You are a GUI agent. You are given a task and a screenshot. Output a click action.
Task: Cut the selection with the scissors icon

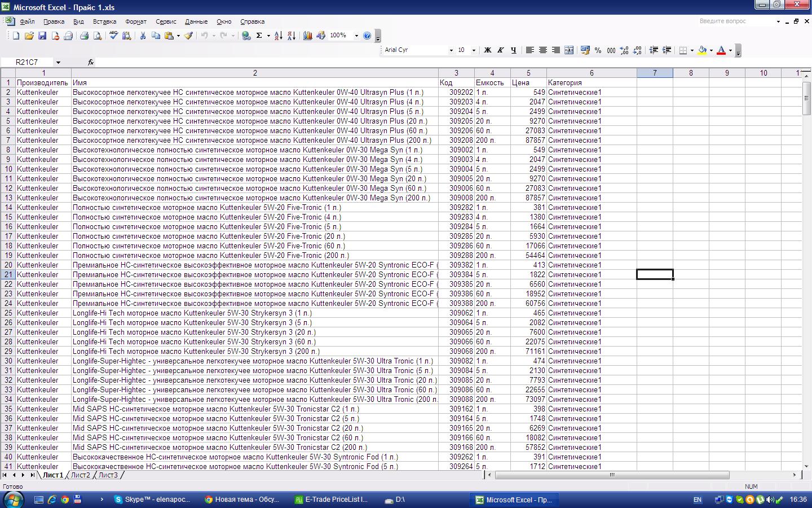(x=143, y=36)
